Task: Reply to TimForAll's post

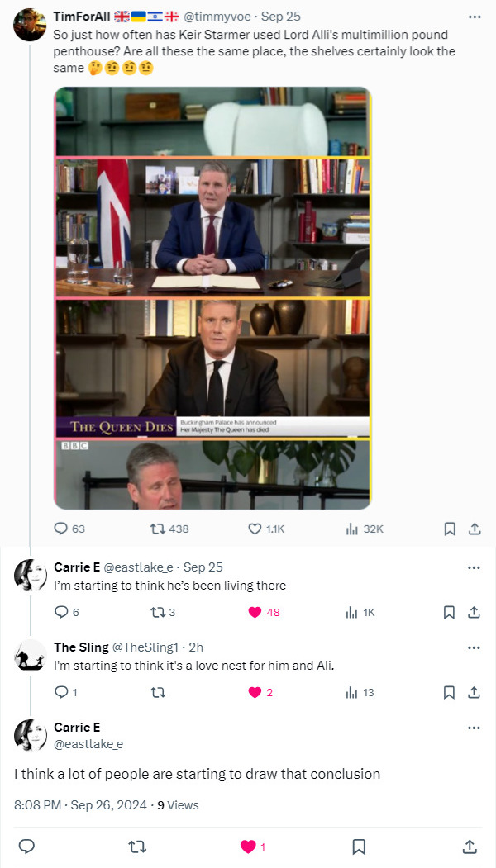Action: tap(61, 529)
